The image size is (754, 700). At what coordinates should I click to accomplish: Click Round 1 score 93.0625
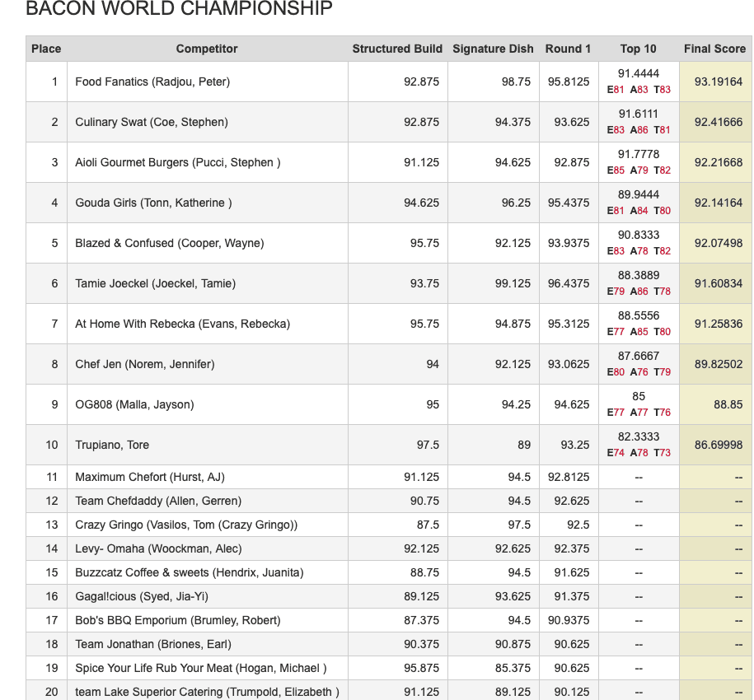coord(569,364)
